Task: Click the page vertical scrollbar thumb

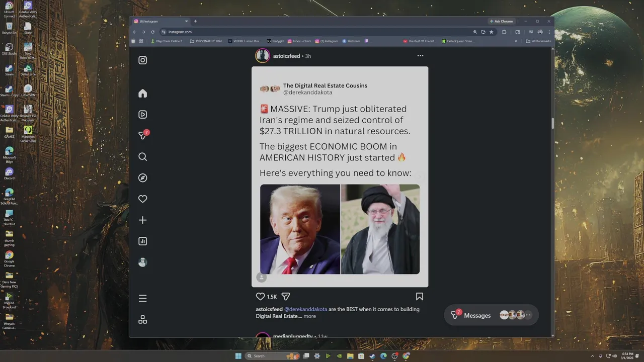Action: click(x=552, y=124)
